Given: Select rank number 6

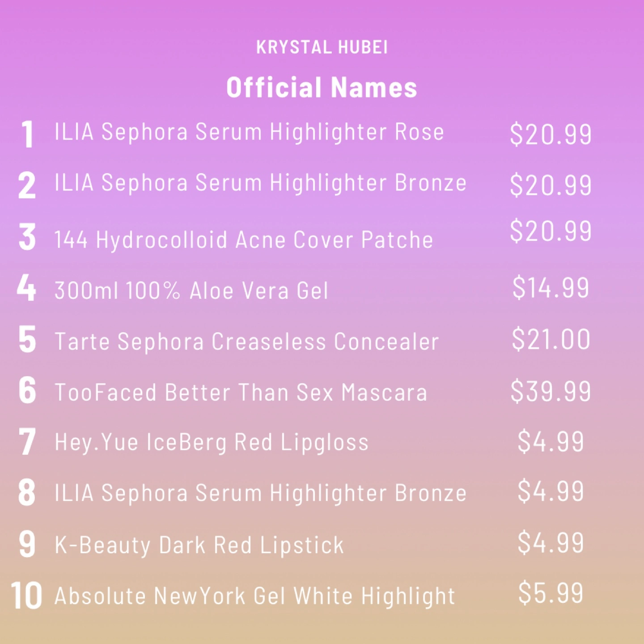Looking at the screenshot, I should [x=27, y=390].
